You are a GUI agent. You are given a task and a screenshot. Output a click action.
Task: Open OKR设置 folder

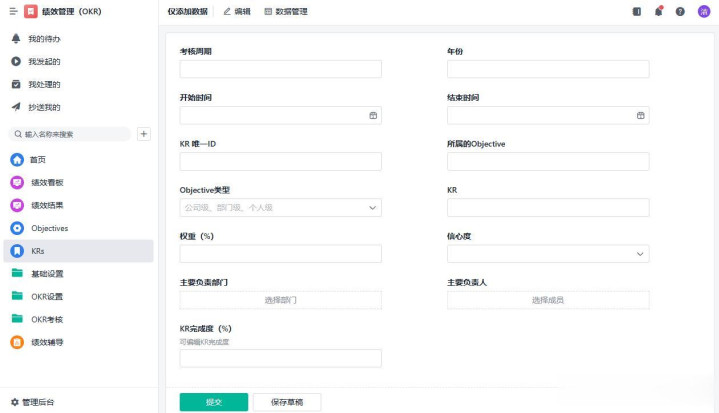[x=17, y=296]
